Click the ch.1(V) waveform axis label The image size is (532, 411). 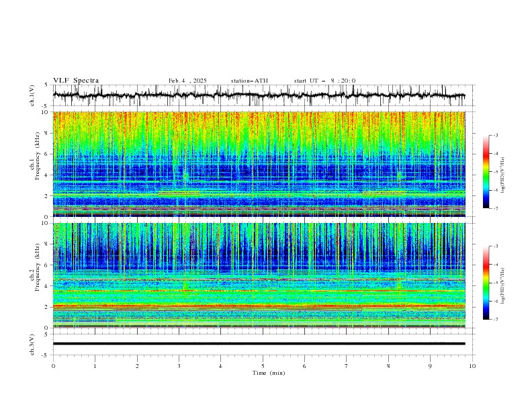pos(32,95)
